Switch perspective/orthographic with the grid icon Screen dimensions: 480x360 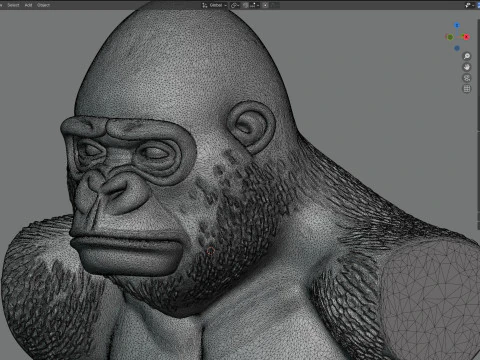click(467, 89)
